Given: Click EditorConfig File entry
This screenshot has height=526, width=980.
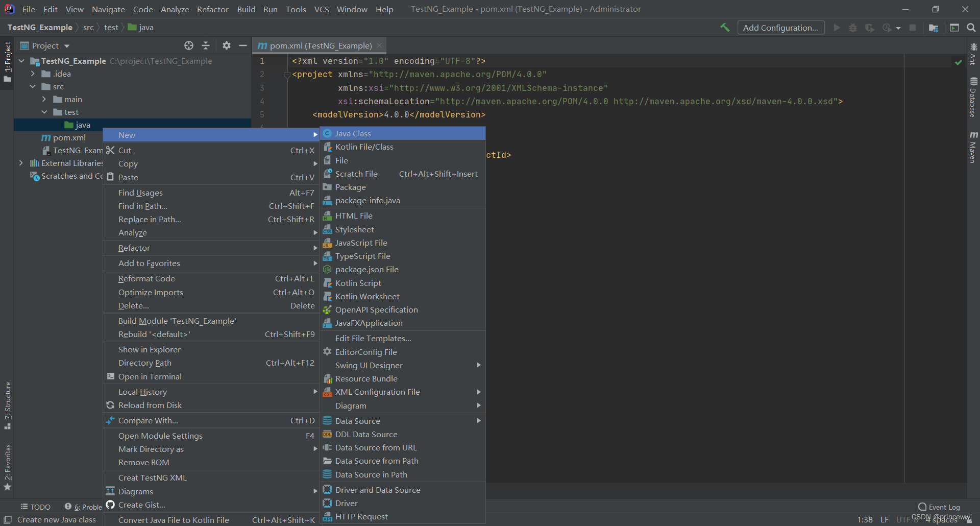Looking at the screenshot, I should 403,352.
